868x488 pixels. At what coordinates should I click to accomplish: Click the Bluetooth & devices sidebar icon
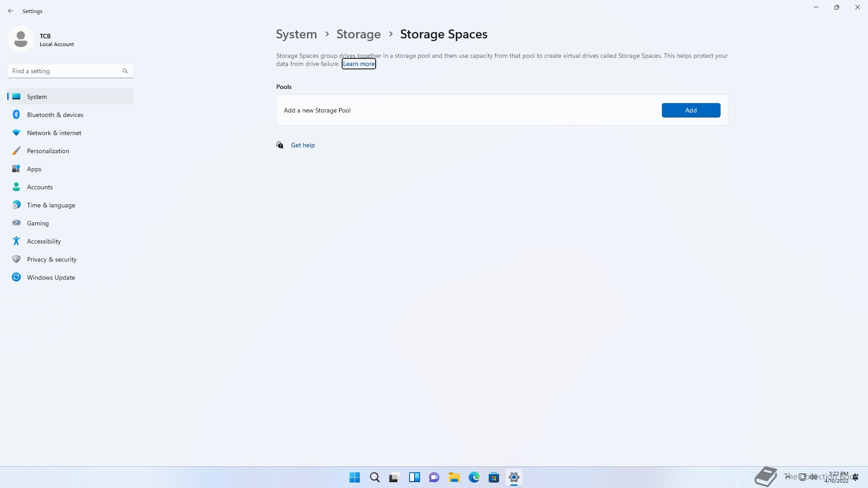point(16,115)
